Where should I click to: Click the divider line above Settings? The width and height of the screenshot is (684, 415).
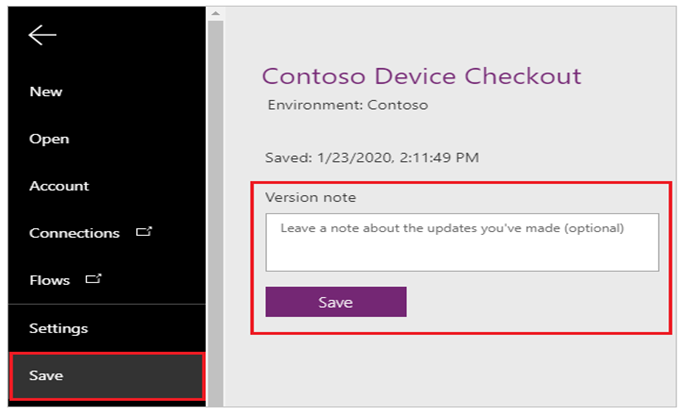pos(107,304)
